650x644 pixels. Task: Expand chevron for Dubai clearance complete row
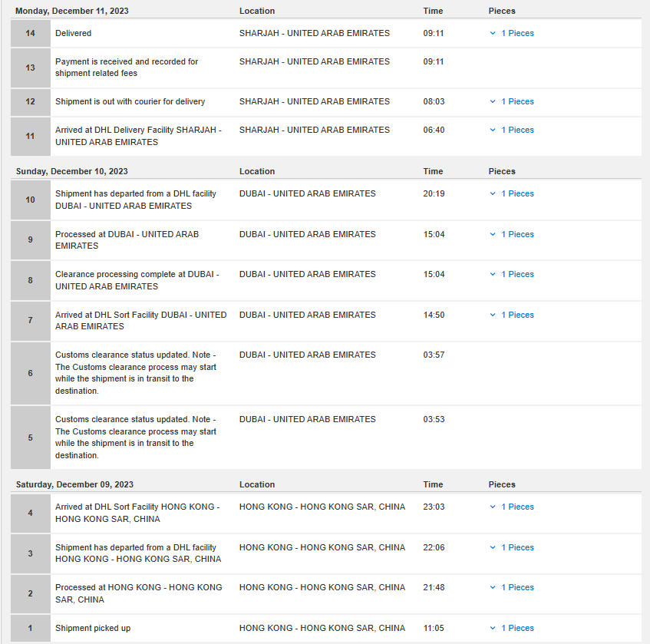click(493, 274)
